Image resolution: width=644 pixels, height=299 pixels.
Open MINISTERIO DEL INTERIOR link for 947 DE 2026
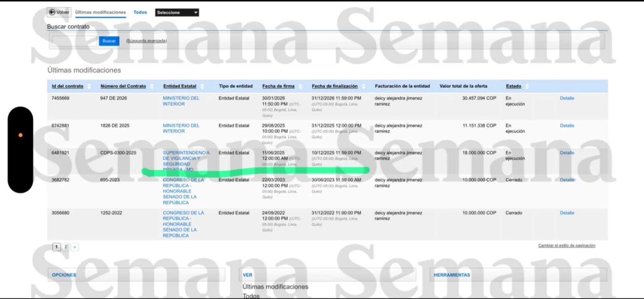(x=181, y=101)
